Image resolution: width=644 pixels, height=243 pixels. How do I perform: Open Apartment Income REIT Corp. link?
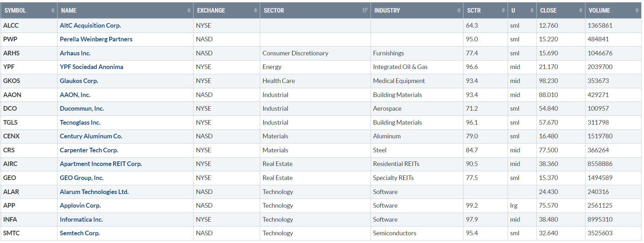(x=101, y=164)
